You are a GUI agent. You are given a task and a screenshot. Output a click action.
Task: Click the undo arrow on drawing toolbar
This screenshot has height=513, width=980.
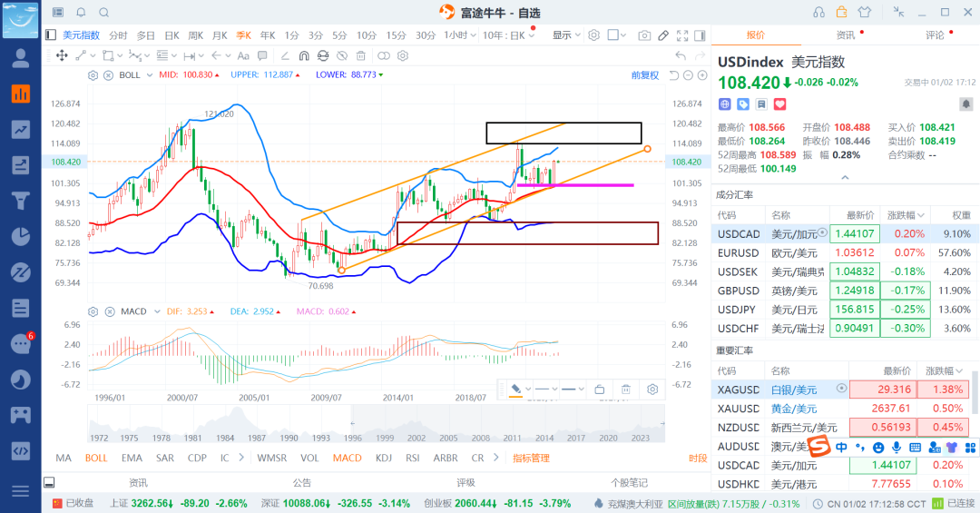click(680, 55)
